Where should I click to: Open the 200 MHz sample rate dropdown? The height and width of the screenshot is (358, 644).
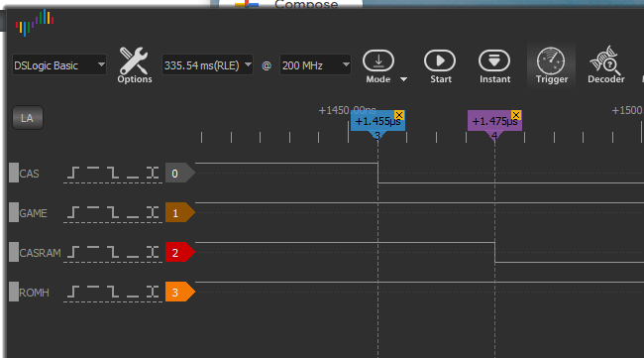pyautogui.click(x=315, y=64)
